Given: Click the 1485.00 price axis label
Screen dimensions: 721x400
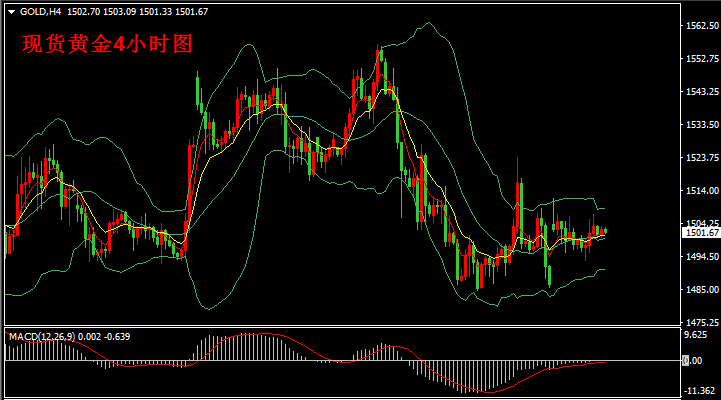Looking at the screenshot, I should [x=702, y=290].
